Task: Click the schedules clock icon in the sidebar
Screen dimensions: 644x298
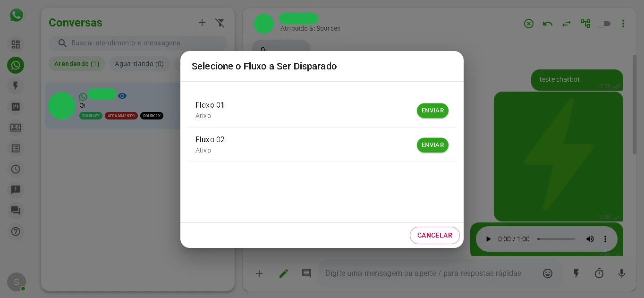Action: (x=16, y=169)
